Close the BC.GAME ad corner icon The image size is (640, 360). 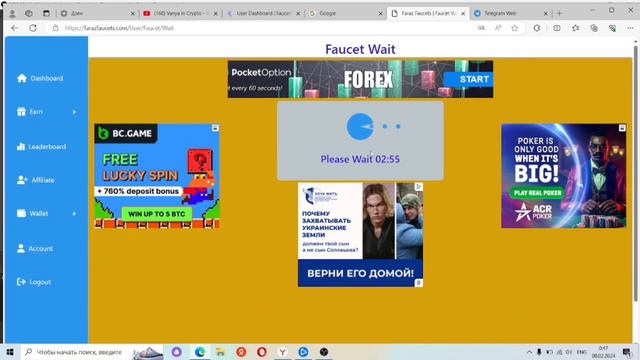215,128
